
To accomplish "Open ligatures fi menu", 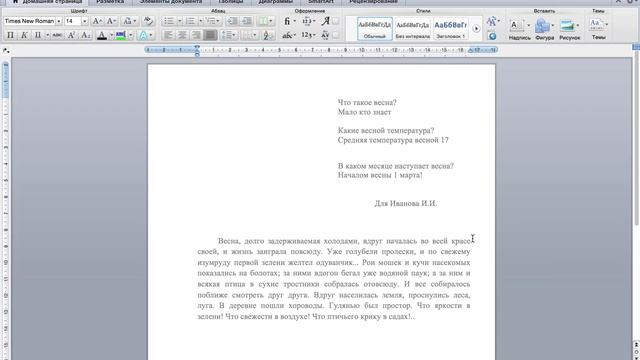I will click(x=289, y=21).
